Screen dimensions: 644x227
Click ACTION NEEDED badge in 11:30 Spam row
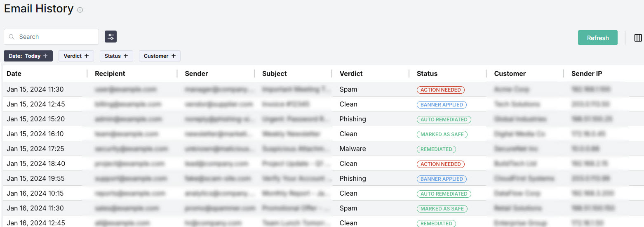(x=440, y=90)
